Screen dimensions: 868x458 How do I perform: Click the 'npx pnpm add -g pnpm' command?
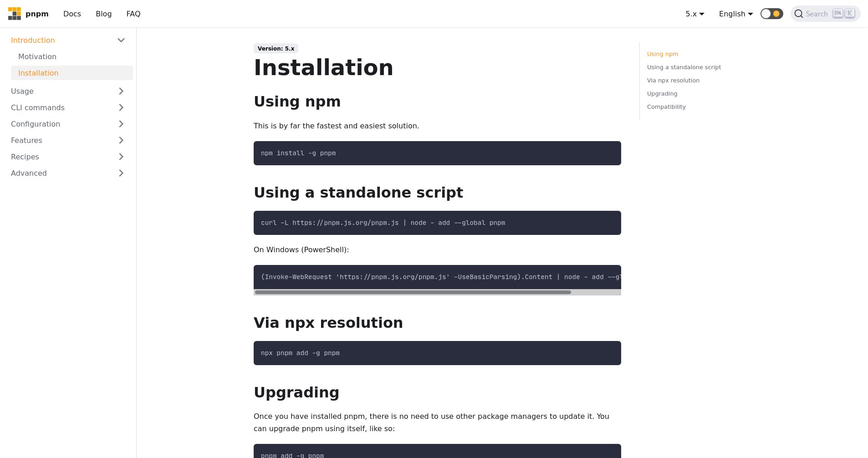click(x=300, y=353)
